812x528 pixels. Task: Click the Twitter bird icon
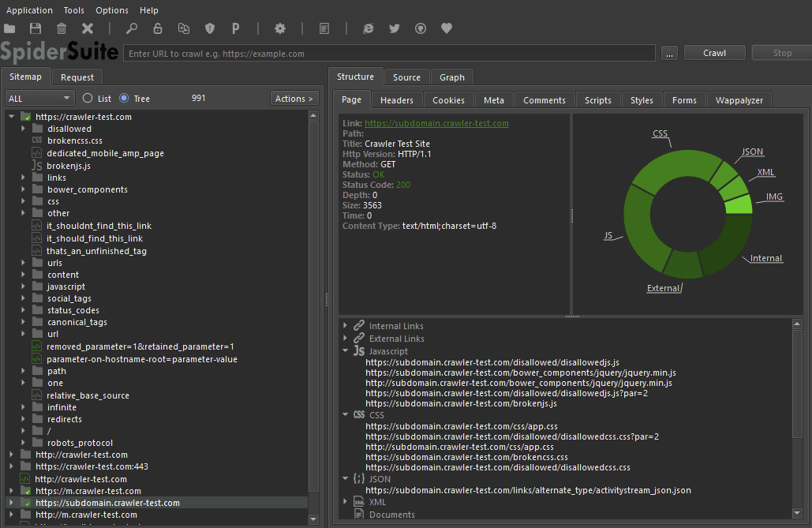coord(395,28)
